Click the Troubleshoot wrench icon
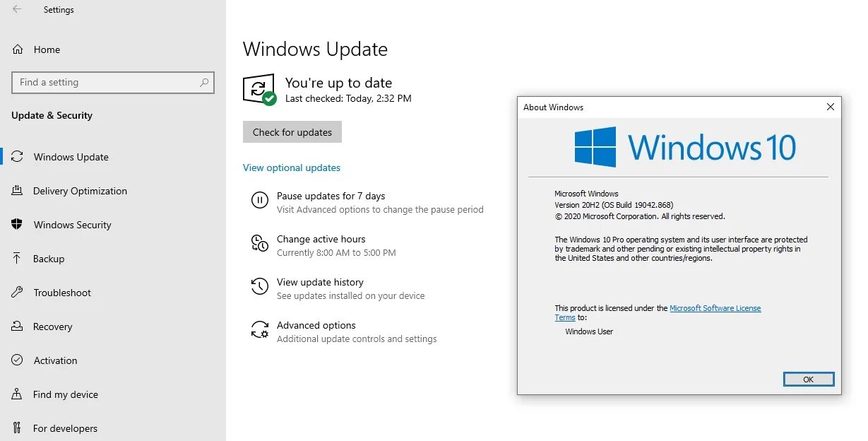The image size is (868, 441). 18,293
